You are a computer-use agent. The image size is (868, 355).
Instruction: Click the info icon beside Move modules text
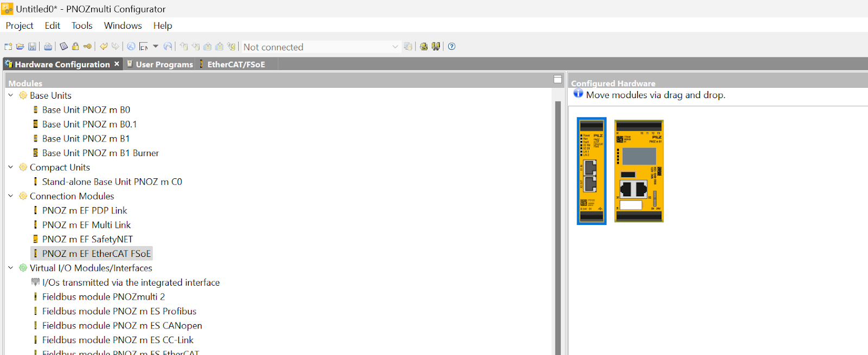point(578,94)
